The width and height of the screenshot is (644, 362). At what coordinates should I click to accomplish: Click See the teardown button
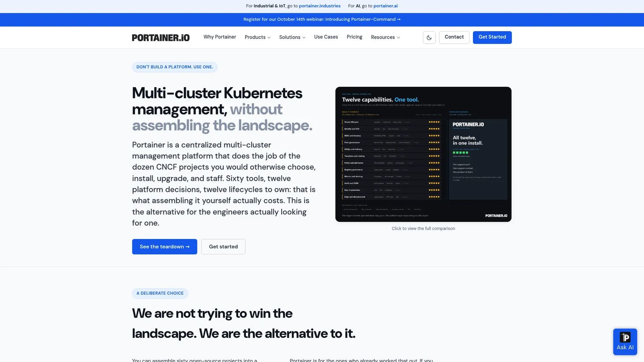tap(165, 247)
